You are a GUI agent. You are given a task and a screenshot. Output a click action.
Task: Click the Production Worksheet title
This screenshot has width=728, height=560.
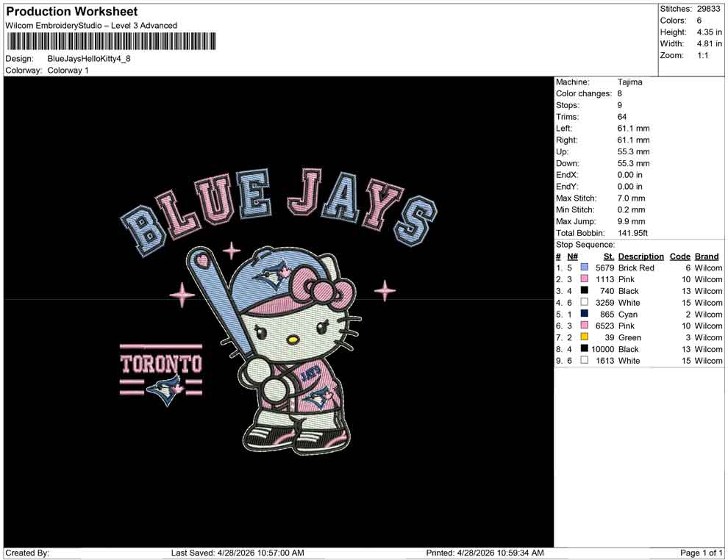click(72, 12)
